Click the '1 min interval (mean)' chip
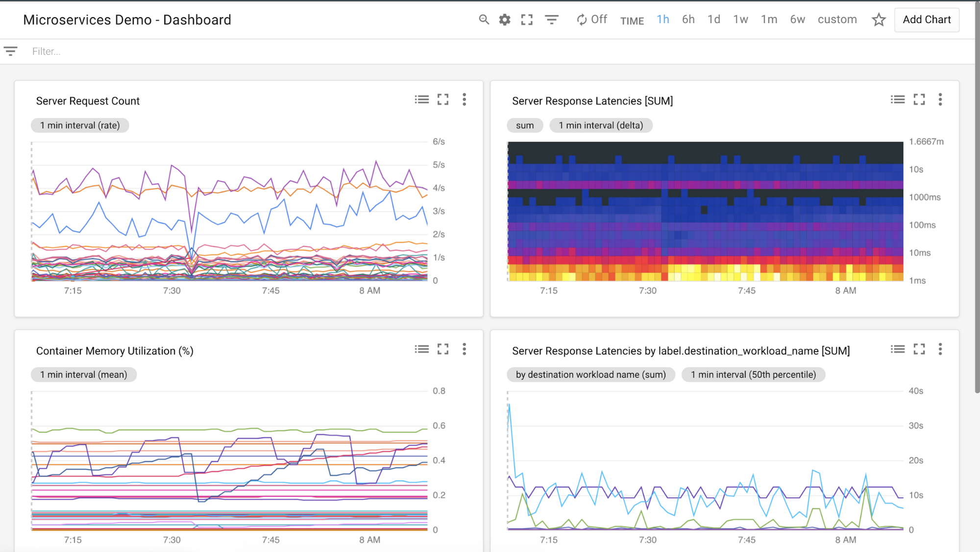This screenshot has width=980, height=552. click(x=84, y=375)
